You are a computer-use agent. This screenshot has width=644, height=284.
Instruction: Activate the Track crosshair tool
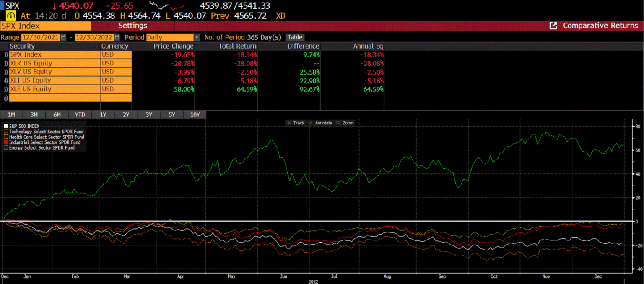pyautogui.click(x=297, y=123)
